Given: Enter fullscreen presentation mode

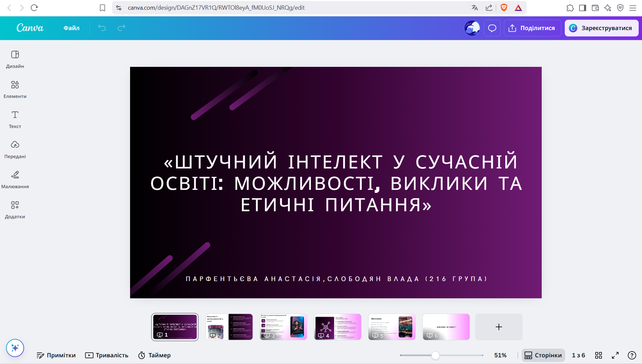Looking at the screenshot, I should (x=615, y=355).
